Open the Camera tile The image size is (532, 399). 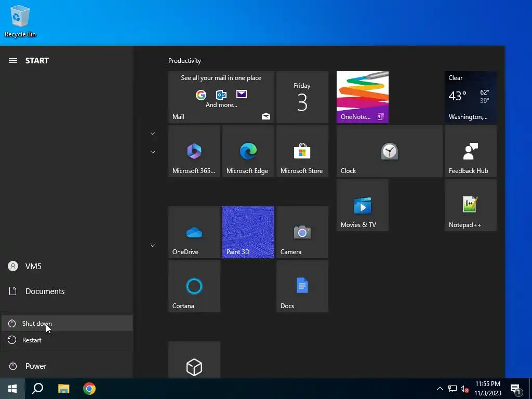(302, 232)
